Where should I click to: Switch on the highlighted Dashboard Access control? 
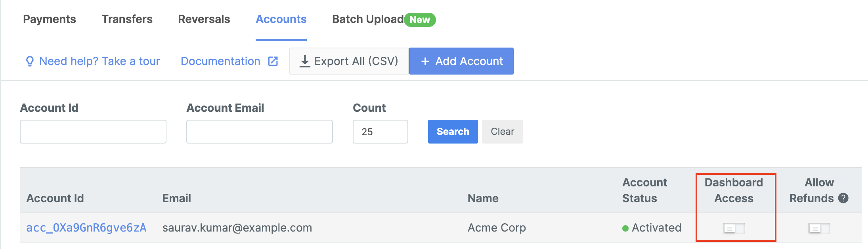734,228
